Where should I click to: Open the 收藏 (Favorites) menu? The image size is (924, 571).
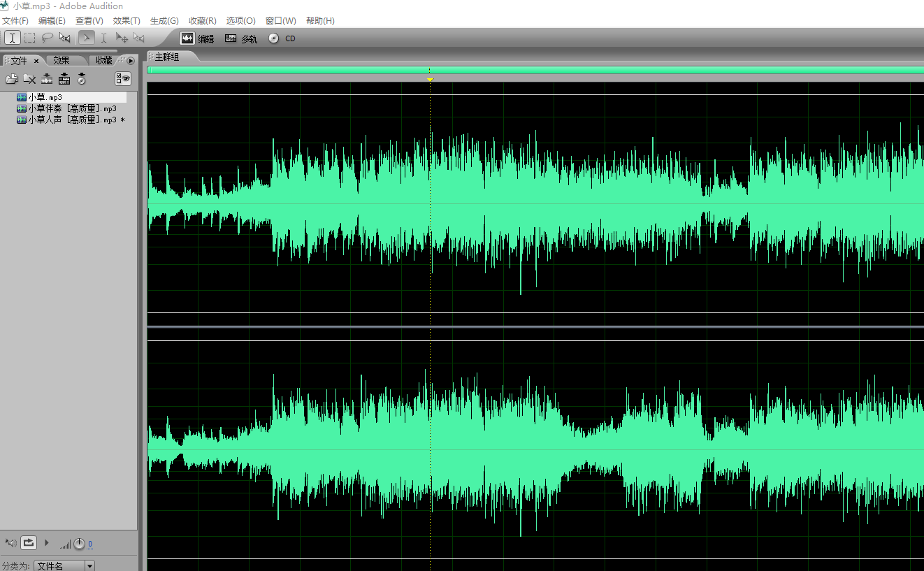tap(202, 21)
